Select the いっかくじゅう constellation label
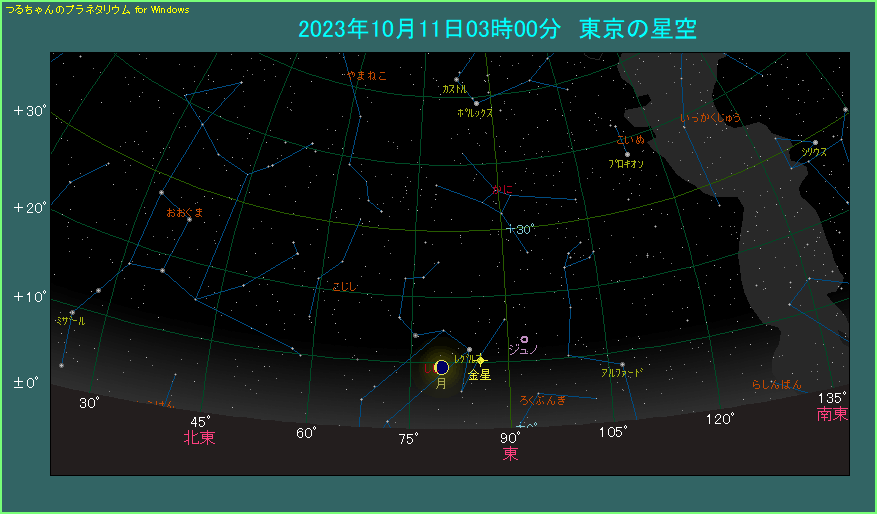 [711, 118]
